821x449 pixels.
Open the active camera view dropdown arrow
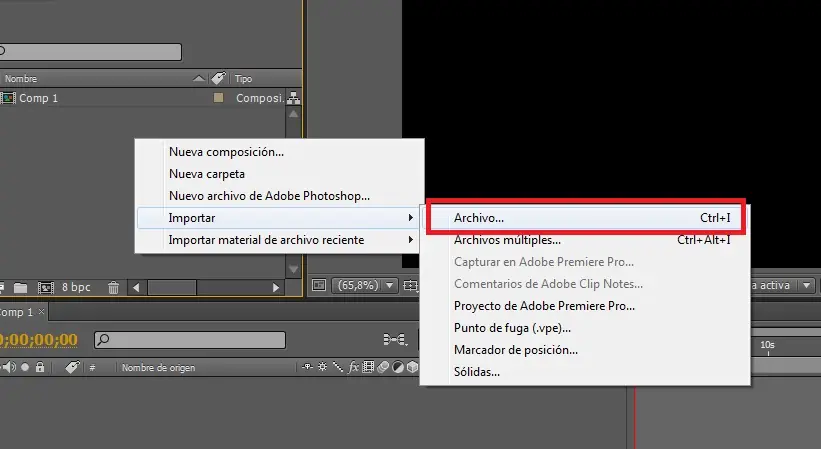[x=807, y=285]
